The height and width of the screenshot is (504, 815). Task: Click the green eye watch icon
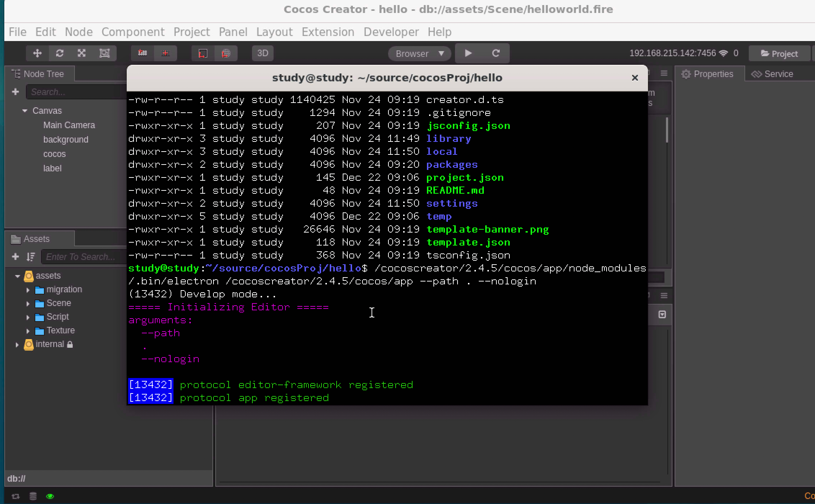(50, 496)
